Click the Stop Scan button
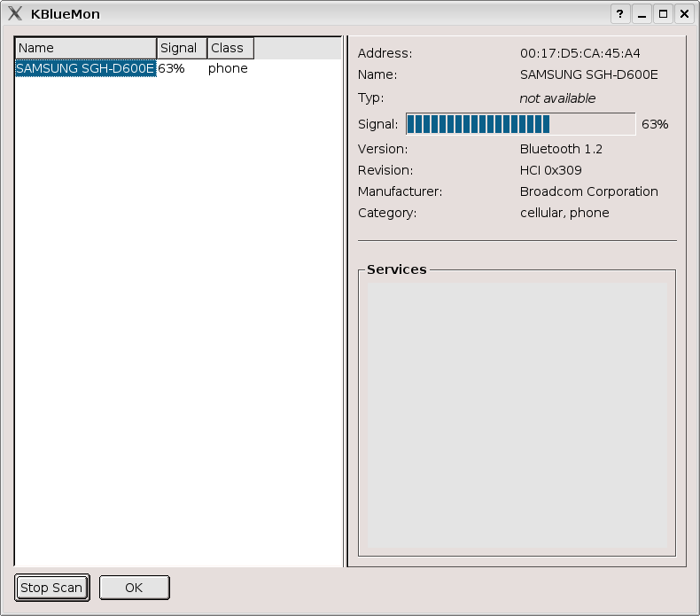The width and height of the screenshot is (700, 616). [x=52, y=588]
